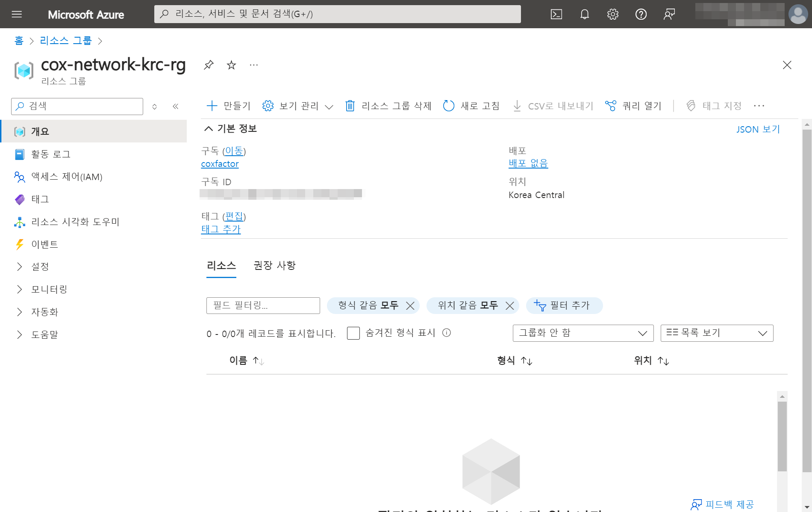Remove the 위치 같음 모두 filter
The width and height of the screenshot is (812, 512).
point(509,306)
